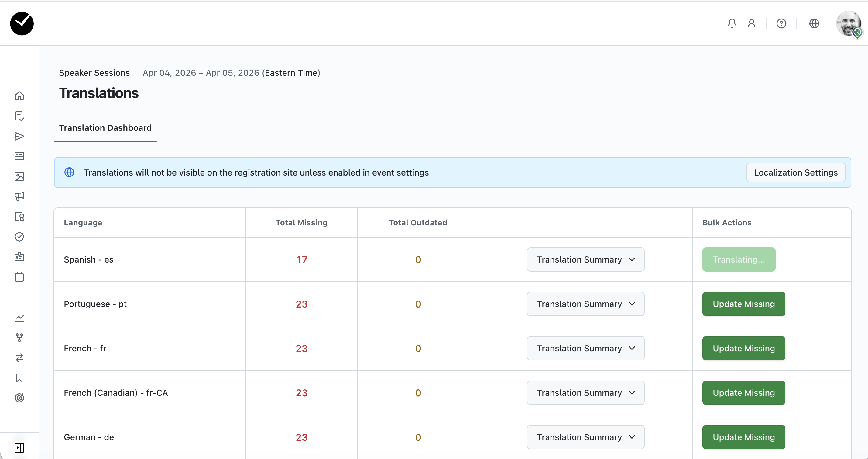This screenshot has height=459, width=868.
Task: Expand Translation Summary for Spanish - es
Action: 585,259
